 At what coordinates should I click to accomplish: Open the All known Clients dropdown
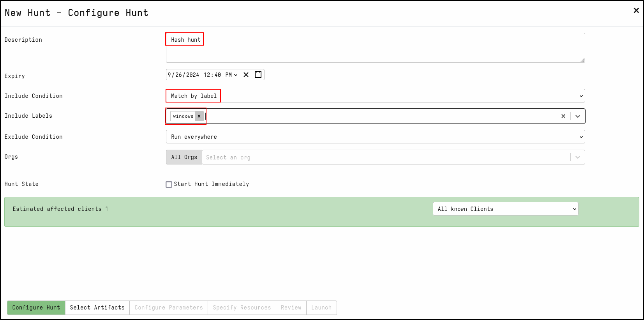[505, 209]
